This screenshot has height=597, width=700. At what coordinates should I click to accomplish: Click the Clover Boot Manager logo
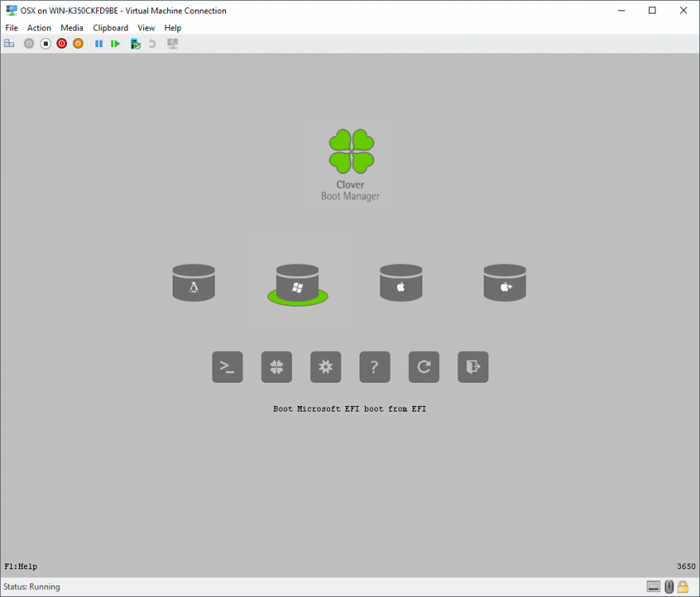click(351, 165)
